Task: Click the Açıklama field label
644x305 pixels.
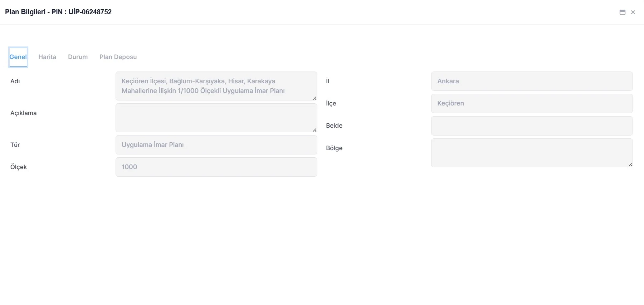Action: click(x=23, y=113)
